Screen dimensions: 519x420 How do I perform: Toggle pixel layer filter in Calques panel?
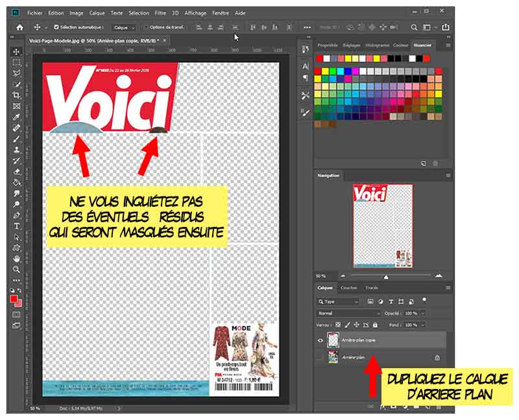coord(370,301)
